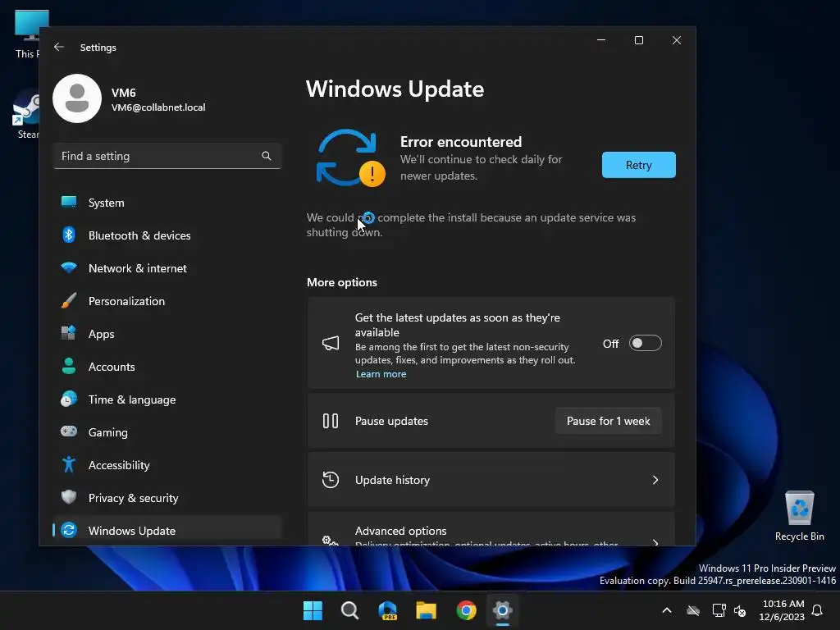The width and height of the screenshot is (840, 630).
Task: Go to Time & language
Action: click(x=167, y=399)
